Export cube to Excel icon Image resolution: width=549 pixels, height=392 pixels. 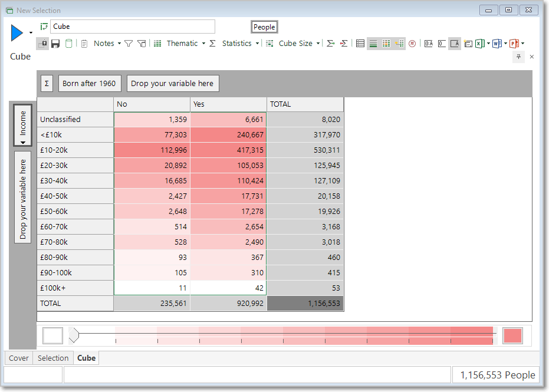[480, 44]
